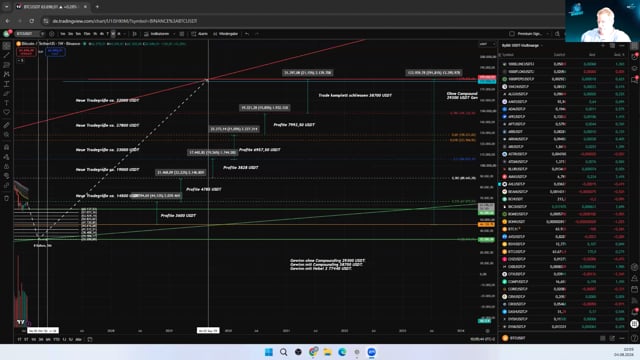This screenshot has height=360, width=640.
Task: Select the trend line drawing tool
Action: 7,55
